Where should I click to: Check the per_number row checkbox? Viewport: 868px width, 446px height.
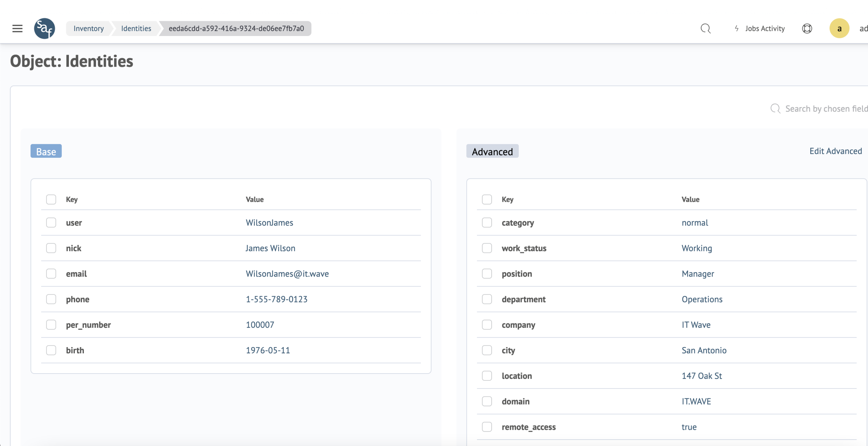(51, 325)
